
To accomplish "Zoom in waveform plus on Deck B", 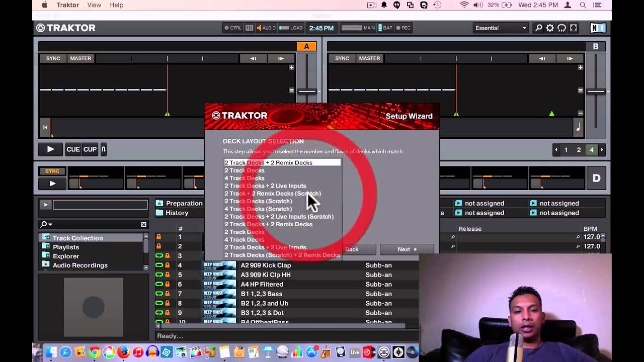I will click(580, 67).
